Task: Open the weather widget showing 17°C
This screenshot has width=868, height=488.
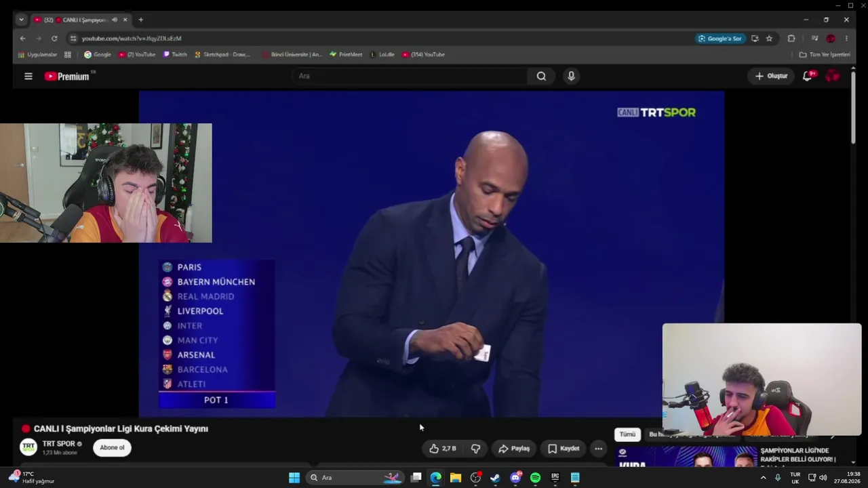Action: pos(33,478)
